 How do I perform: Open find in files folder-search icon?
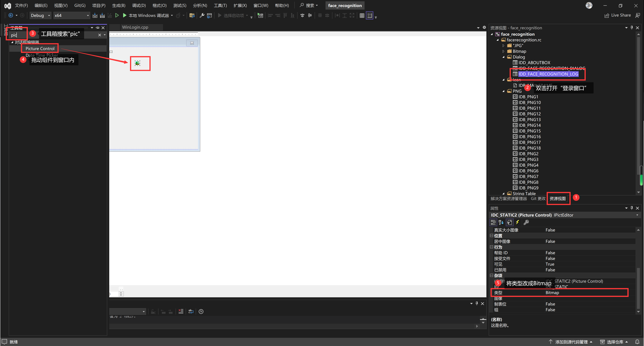click(x=192, y=16)
